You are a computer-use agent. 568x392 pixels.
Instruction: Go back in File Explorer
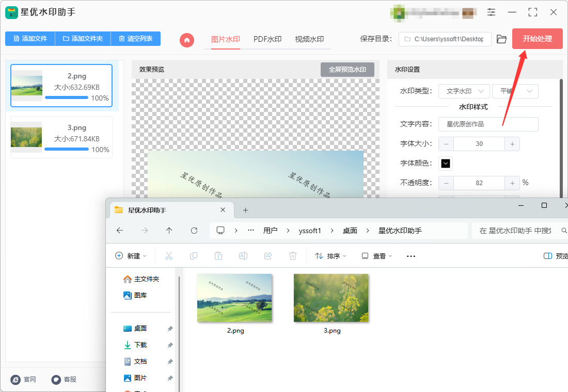120,231
